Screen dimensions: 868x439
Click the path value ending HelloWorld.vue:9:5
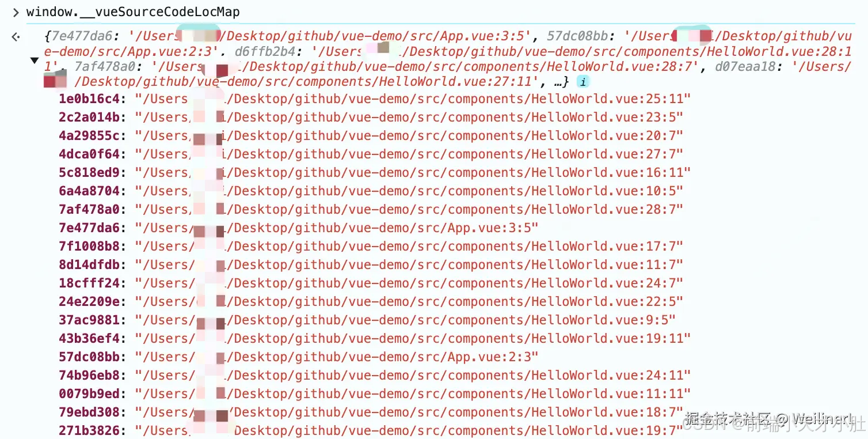pyautogui.click(x=406, y=320)
